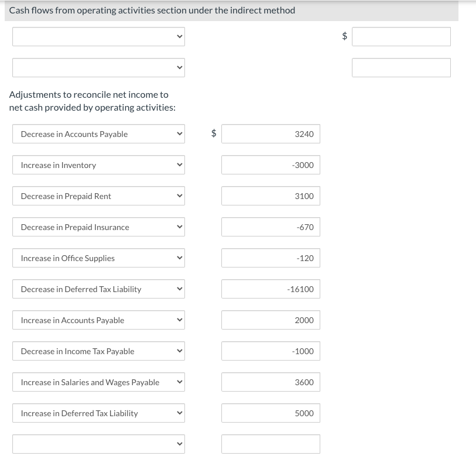Screen dimensions: 476x456
Task: Click the empty dollar amount field at top right
Action: pos(401,36)
